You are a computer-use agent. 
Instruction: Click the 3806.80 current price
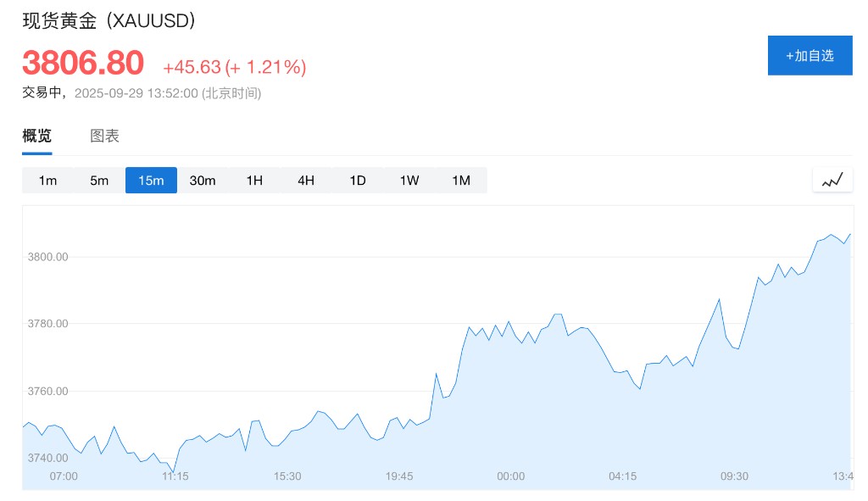(x=83, y=64)
